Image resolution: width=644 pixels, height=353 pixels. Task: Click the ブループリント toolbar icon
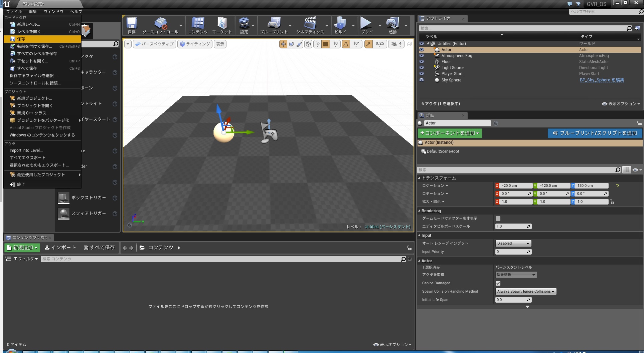[x=274, y=26]
